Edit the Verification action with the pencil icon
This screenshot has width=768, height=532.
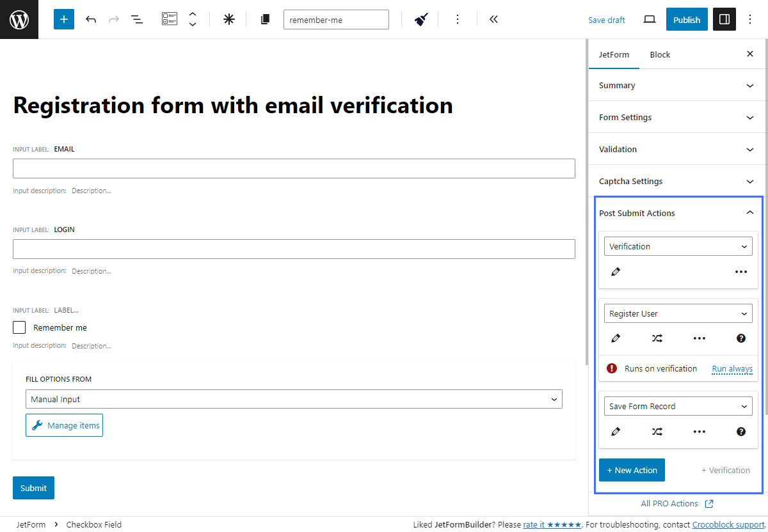coord(615,272)
